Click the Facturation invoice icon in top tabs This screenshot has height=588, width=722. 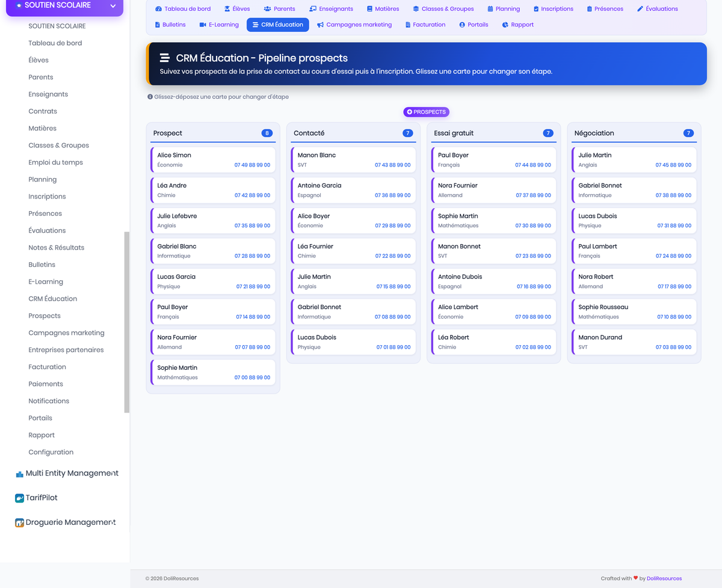[x=408, y=25]
